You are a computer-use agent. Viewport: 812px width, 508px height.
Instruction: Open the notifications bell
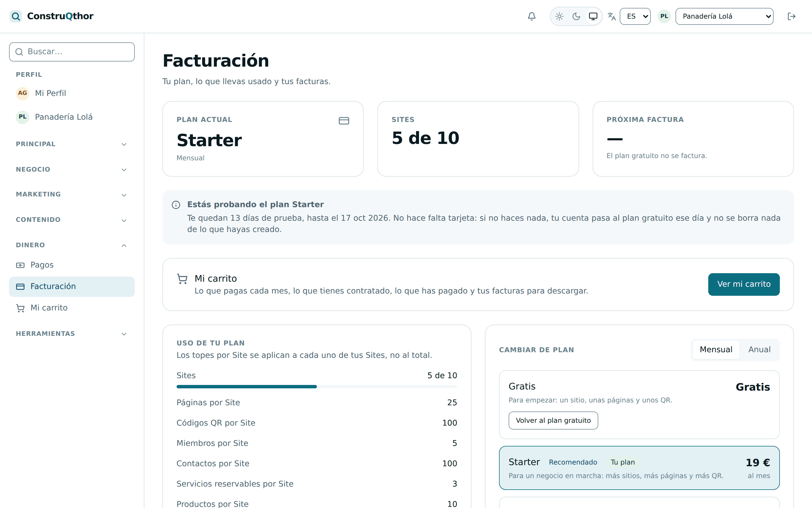[531, 16]
